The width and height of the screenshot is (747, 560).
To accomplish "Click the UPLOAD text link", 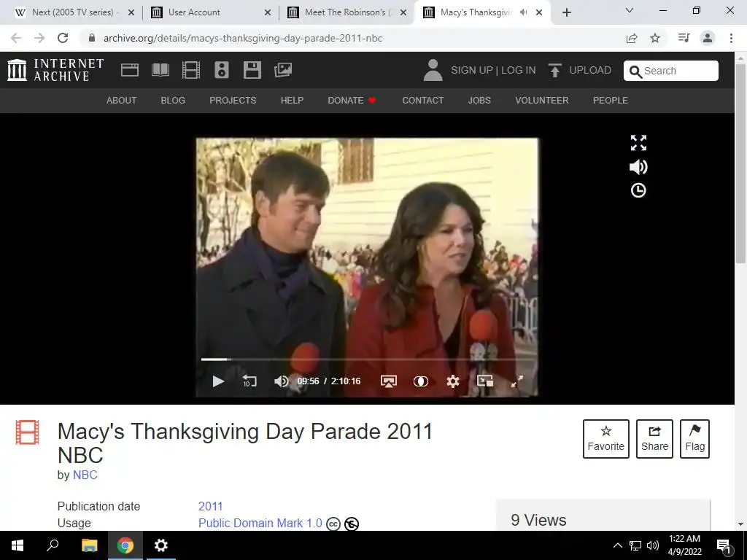I will tap(590, 70).
